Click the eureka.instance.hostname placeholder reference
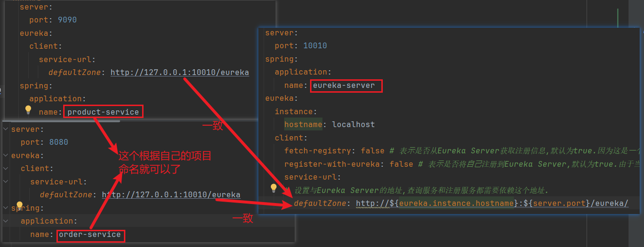 (x=456, y=204)
